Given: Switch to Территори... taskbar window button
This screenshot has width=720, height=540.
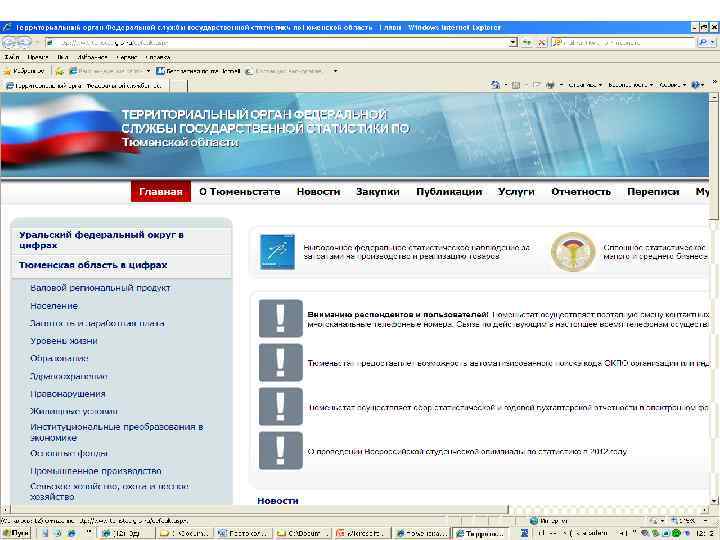Looking at the screenshot, I should tap(481, 534).
